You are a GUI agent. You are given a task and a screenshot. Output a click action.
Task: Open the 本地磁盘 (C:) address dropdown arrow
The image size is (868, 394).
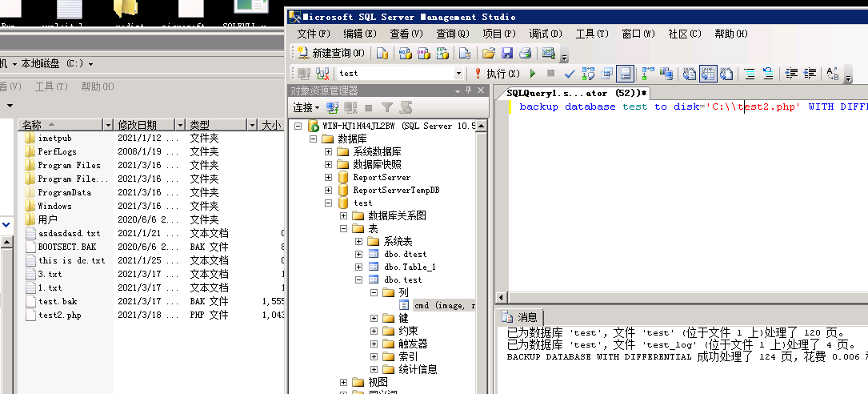(x=90, y=64)
